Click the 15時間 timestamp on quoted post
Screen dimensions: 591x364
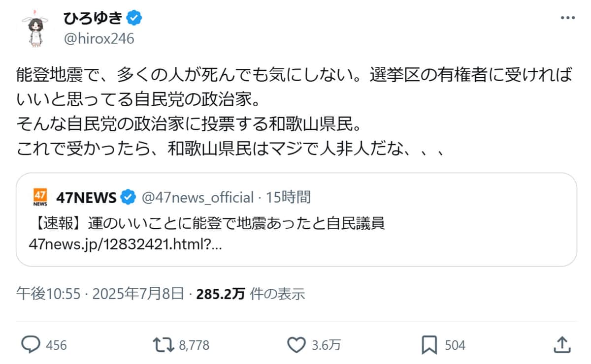(289, 198)
